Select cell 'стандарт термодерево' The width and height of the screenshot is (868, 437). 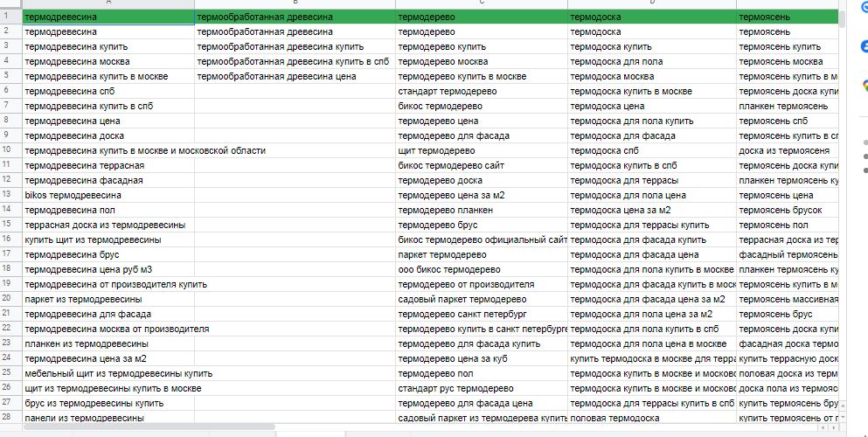pyautogui.click(x=482, y=91)
